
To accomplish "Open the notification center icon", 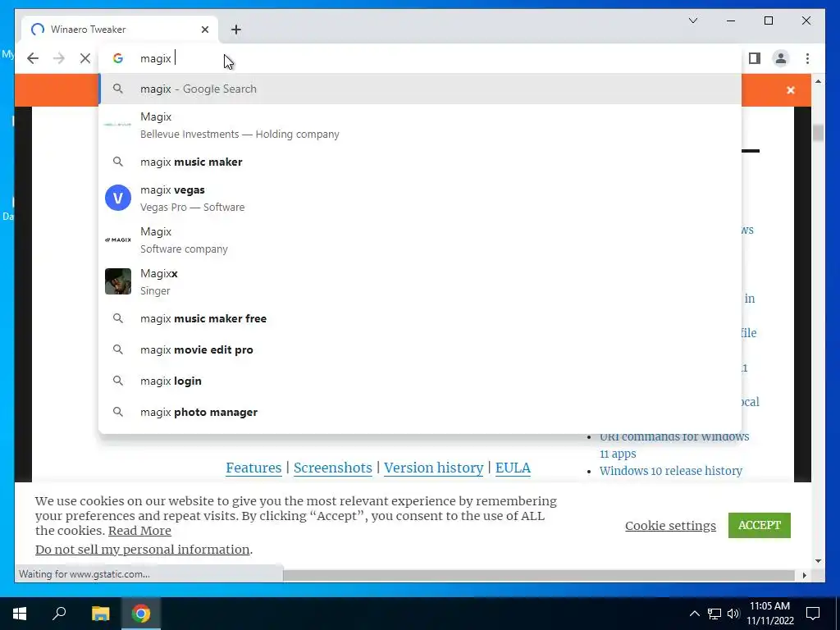I will [813, 614].
